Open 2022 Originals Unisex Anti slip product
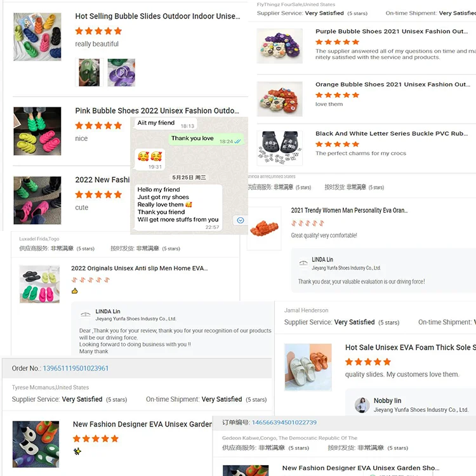 coord(140,268)
